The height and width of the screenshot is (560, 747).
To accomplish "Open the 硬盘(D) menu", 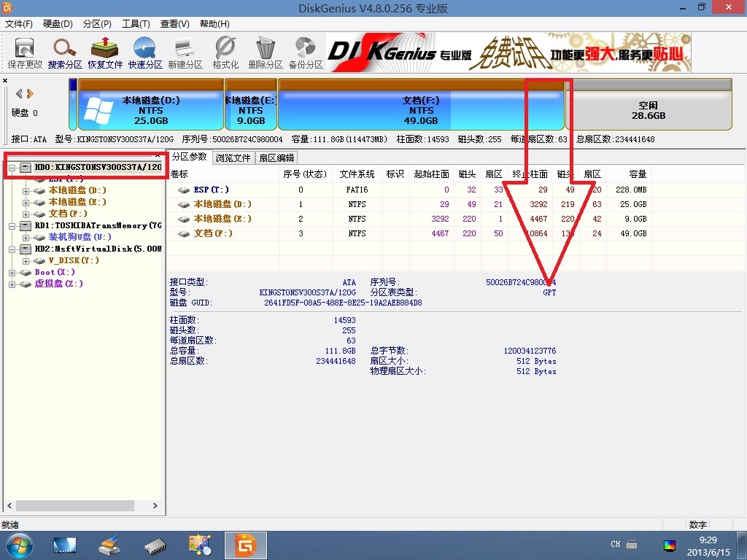I will (x=58, y=24).
